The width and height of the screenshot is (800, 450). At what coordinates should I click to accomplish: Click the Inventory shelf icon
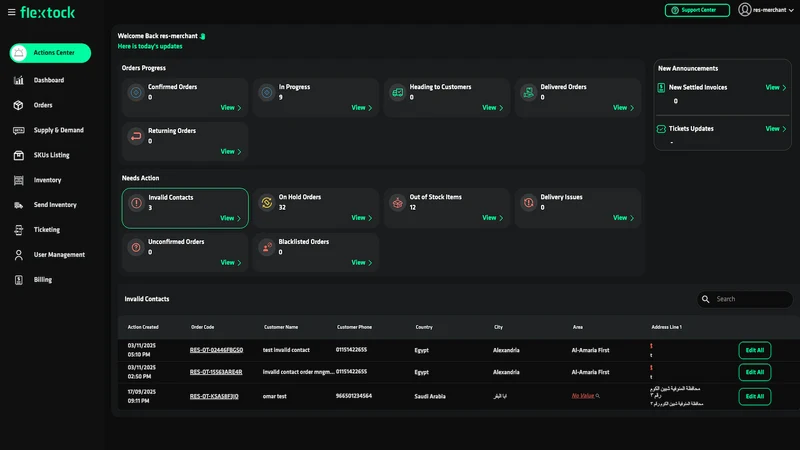[18, 180]
